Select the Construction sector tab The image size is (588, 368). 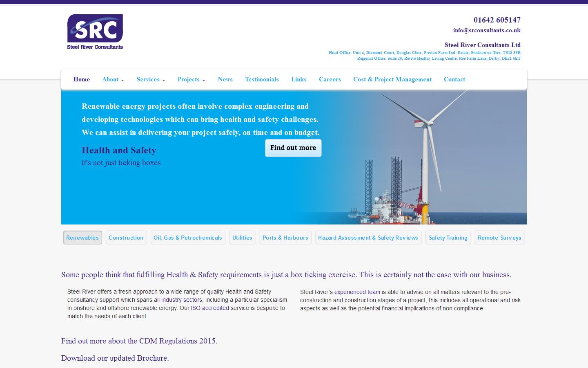point(126,238)
